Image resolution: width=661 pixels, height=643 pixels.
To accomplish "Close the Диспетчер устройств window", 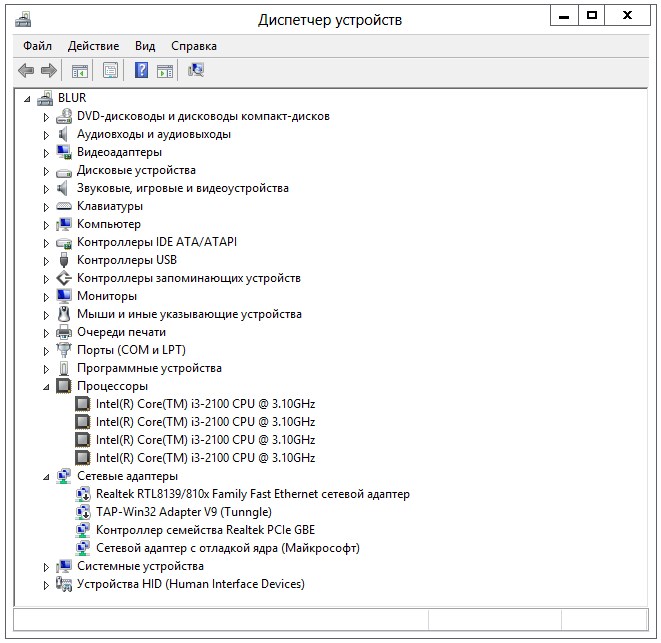I will pos(627,16).
